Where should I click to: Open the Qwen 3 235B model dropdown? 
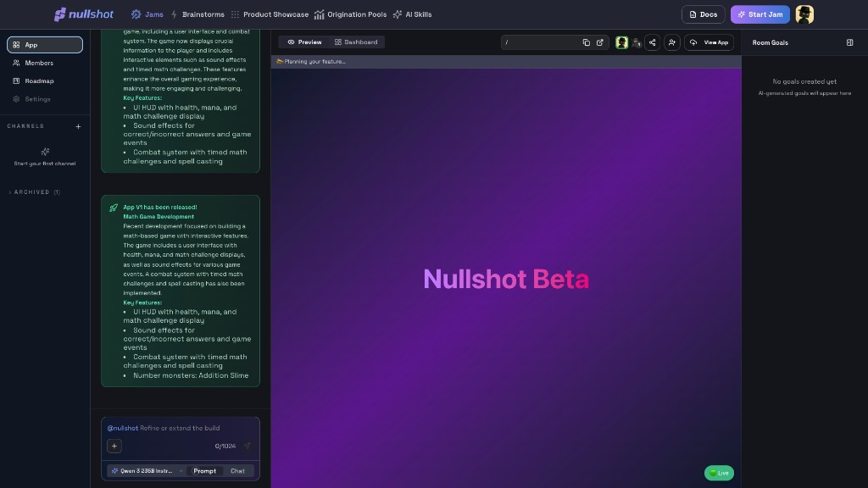click(x=147, y=471)
